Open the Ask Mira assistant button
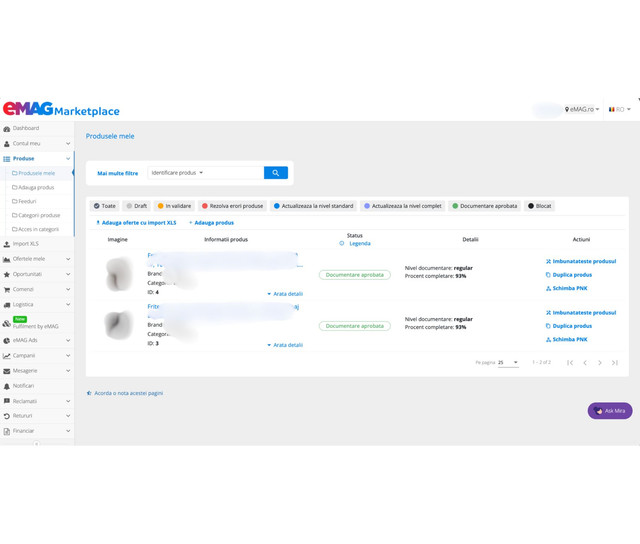The image size is (640, 544). [x=610, y=411]
